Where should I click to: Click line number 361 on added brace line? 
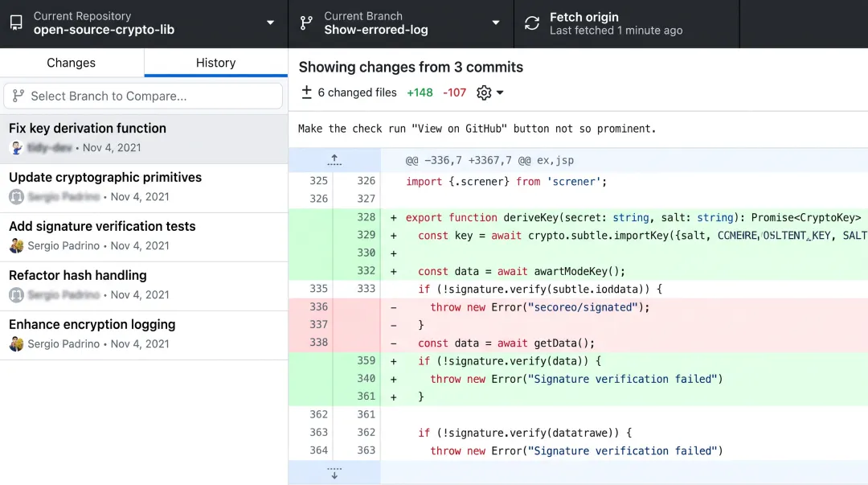click(x=366, y=397)
